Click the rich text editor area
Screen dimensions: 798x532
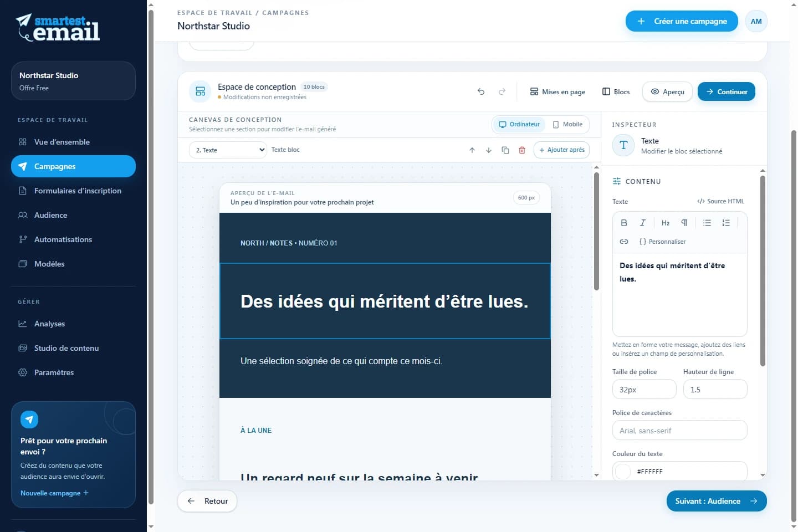pos(679,294)
